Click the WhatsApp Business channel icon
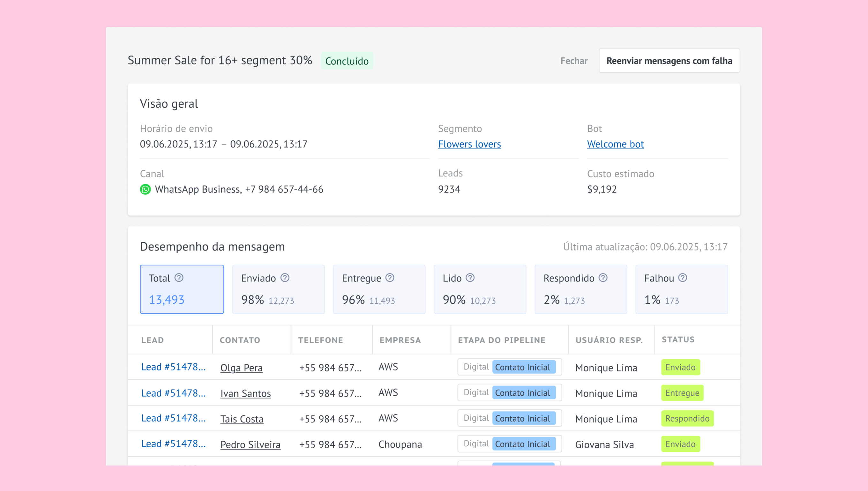The width and height of the screenshot is (868, 491). [x=146, y=189]
